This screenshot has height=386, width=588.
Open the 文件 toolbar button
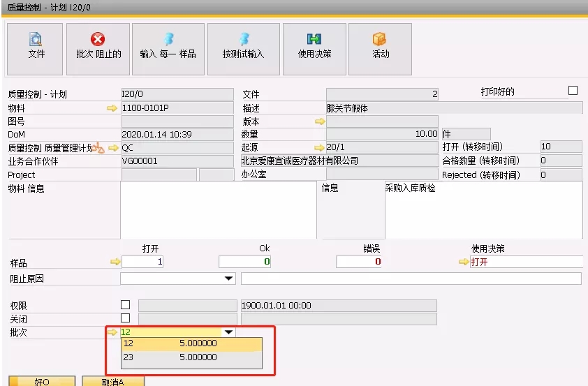click(35, 49)
